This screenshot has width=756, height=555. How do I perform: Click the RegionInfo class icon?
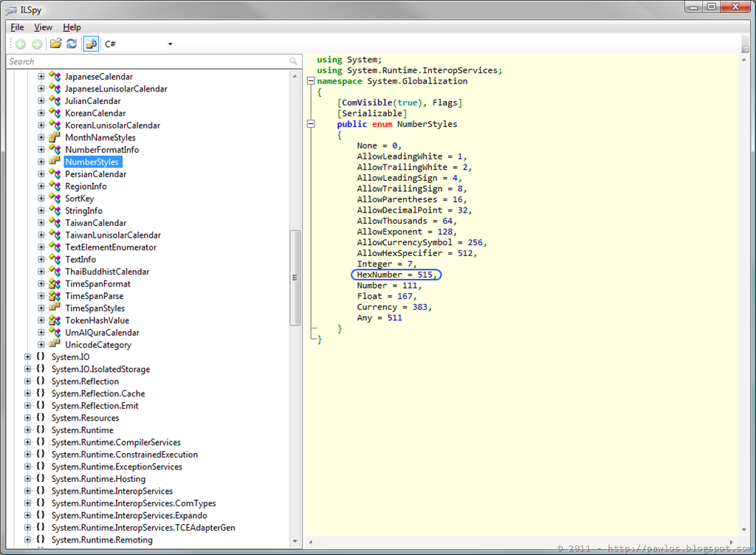click(x=55, y=186)
